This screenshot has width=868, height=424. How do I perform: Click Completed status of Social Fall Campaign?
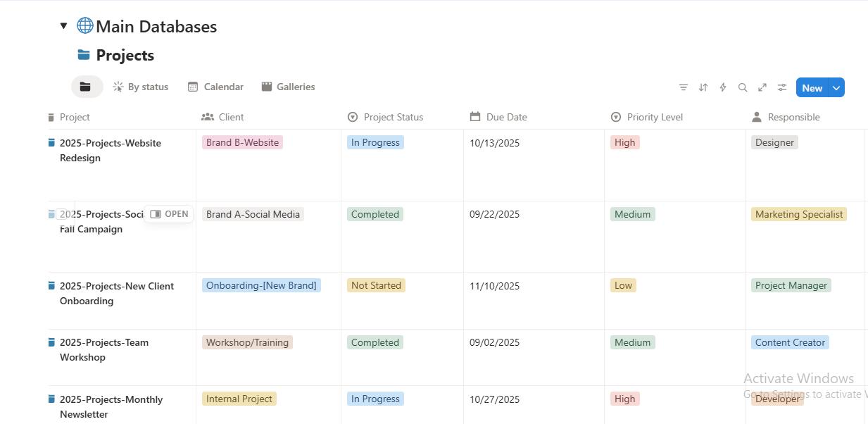[375, 214]
